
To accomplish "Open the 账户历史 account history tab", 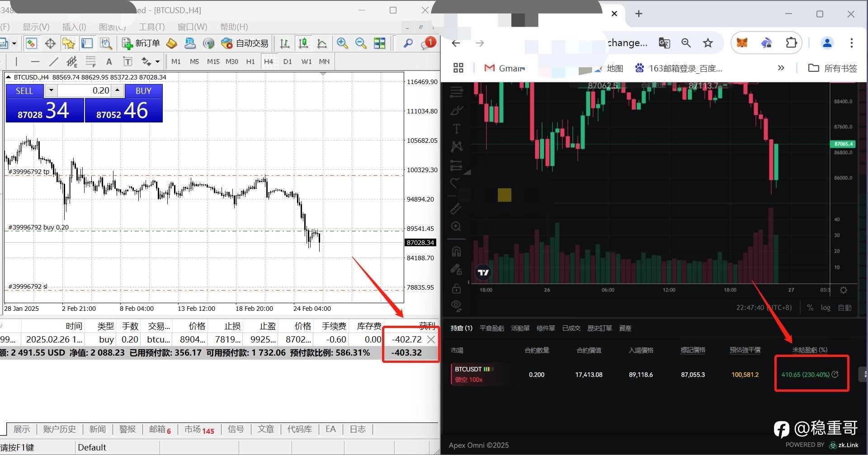I will [59, 429].
